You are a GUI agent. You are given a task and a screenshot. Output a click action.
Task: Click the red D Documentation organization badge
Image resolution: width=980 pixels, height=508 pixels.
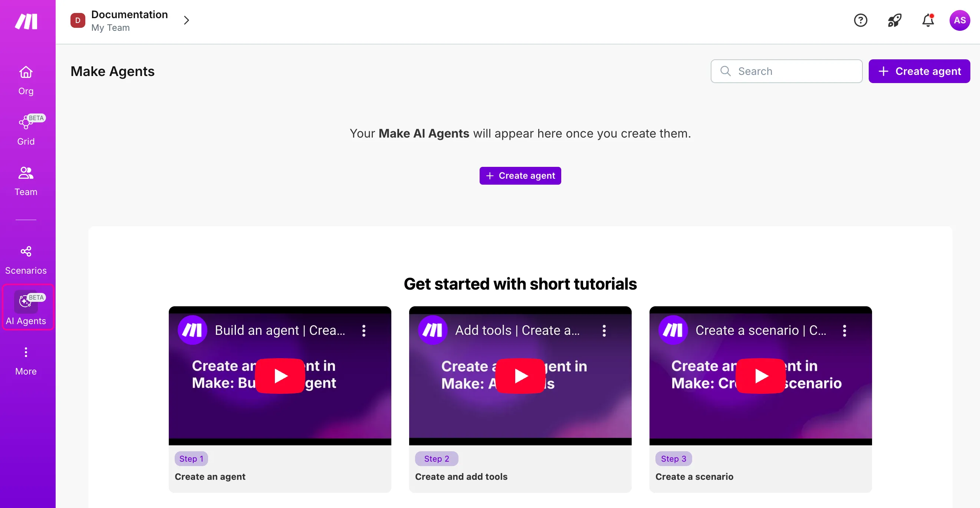pos(78,20)
